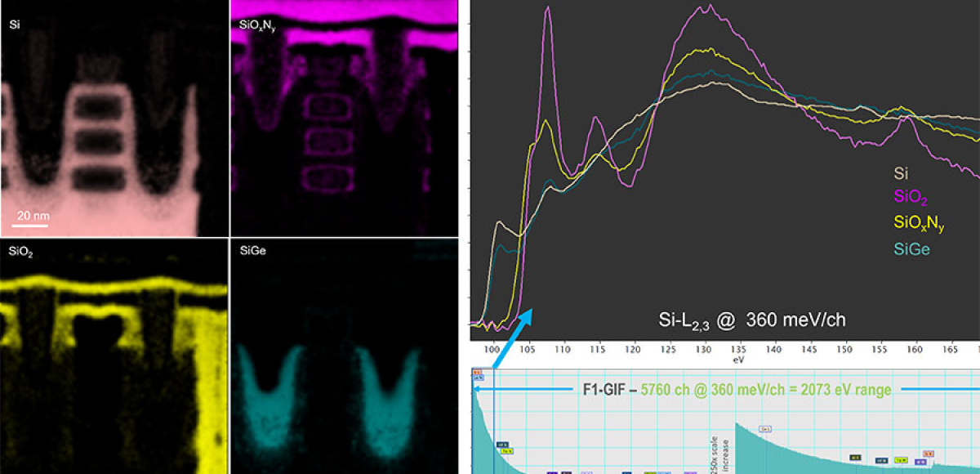Image resolution: width=980 pixels, height=474 pixels.
Task: Select the yellow SiO2 map panel
Action: (114, 356)
